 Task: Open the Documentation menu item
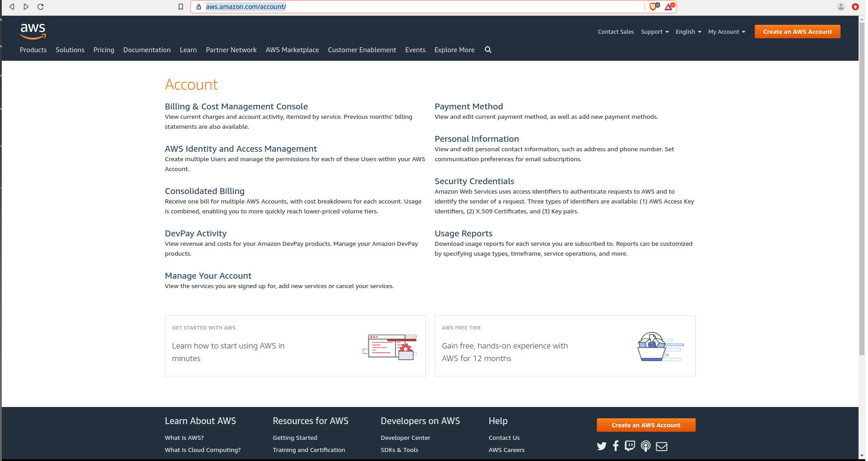click(147, 50)
